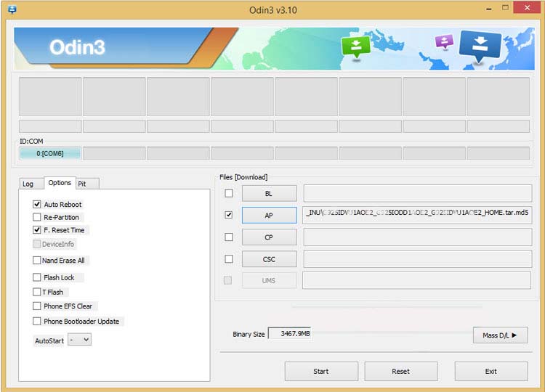This screenshot has height=392, width=545.
Task: Tick the checkbox beside CSC button
Action: click(229, 258)
